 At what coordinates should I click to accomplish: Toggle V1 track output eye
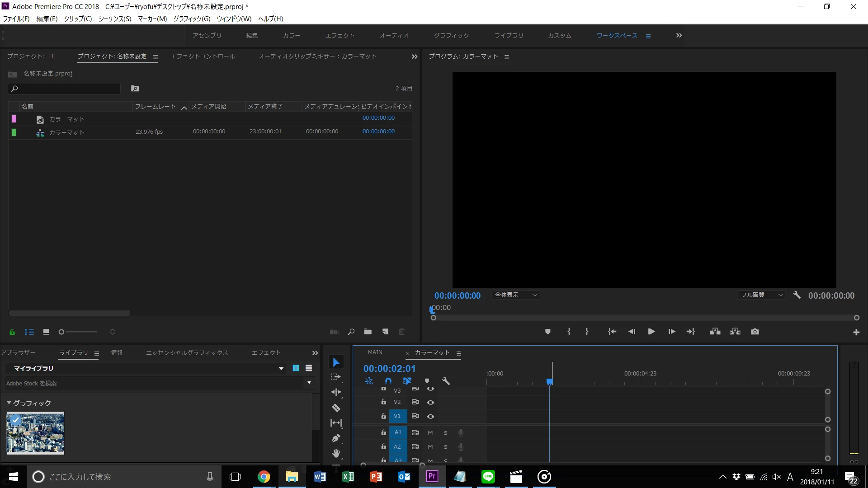[x=430, y=416]
